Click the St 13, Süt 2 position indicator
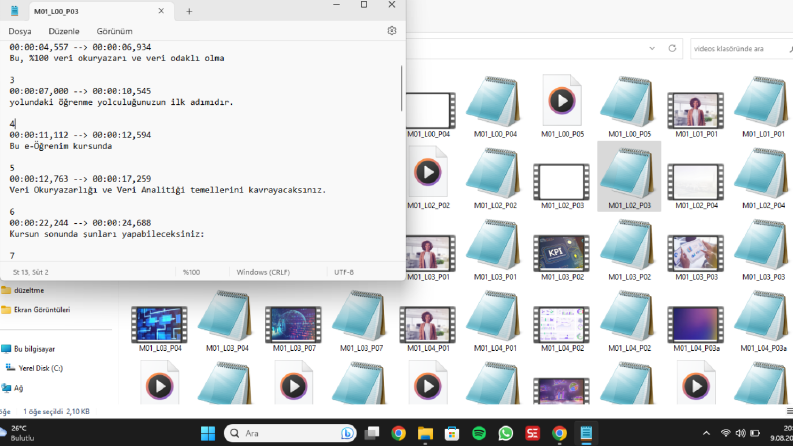 click(x=31, y=272)
